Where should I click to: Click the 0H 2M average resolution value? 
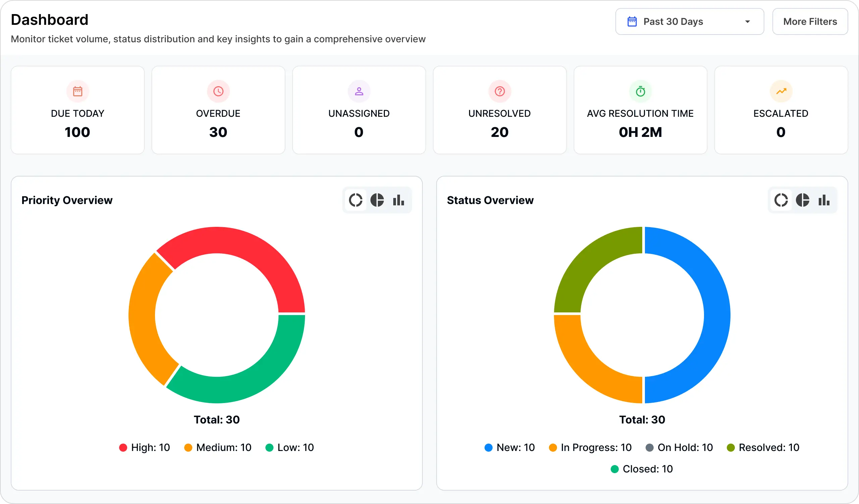(x=641, y=132)
